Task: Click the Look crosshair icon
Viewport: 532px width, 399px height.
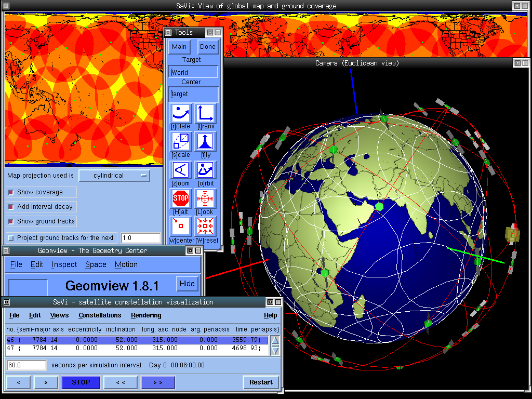Action: coord(205,198)
